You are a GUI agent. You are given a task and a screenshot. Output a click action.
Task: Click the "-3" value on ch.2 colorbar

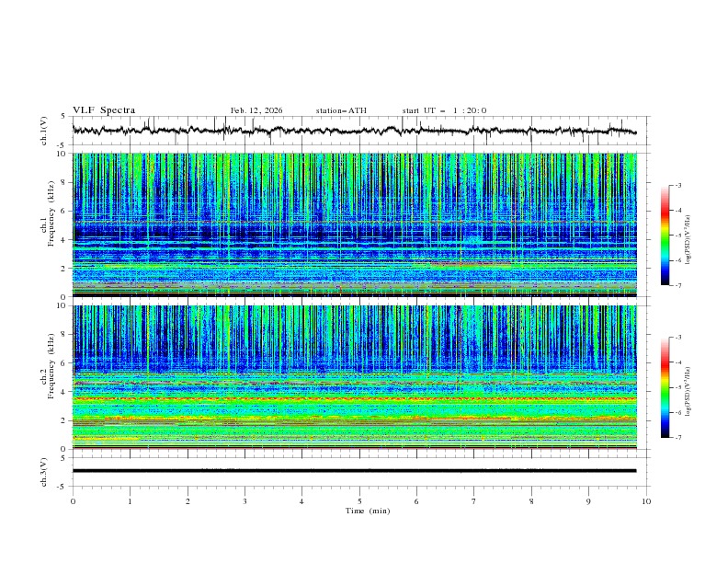pyautogui.click(x=678, y=338)
